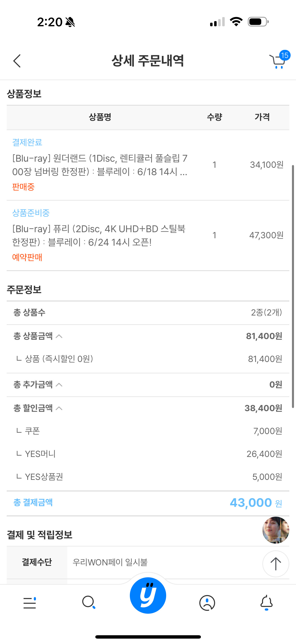Tap the back arrow icon

pos(17,61)
